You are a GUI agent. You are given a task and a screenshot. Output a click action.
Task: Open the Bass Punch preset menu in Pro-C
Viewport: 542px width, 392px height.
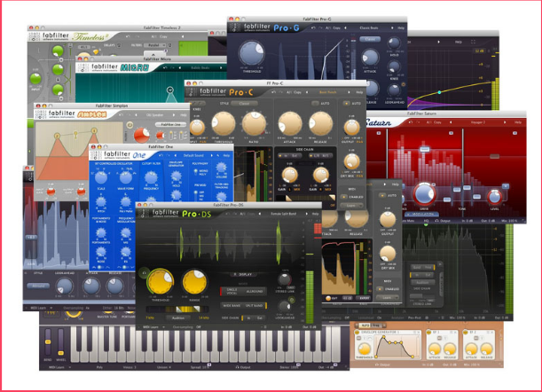(327, 92)
